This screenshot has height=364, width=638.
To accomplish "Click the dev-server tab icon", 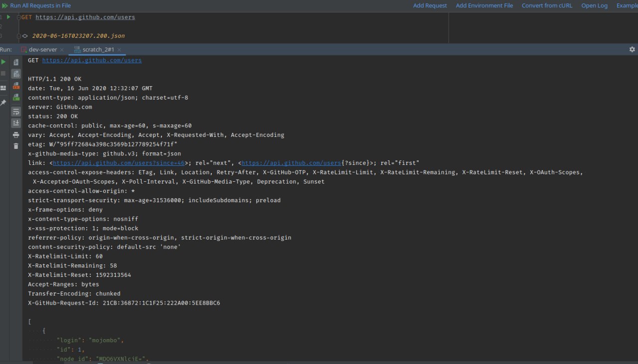I will (x=24, y=49).
